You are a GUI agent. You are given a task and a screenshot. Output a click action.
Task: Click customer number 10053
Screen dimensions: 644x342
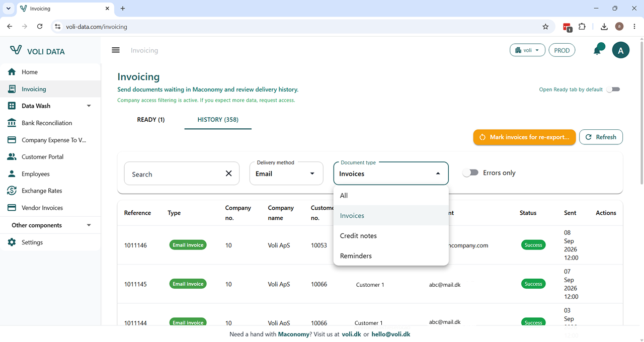(x=319, y=245)
